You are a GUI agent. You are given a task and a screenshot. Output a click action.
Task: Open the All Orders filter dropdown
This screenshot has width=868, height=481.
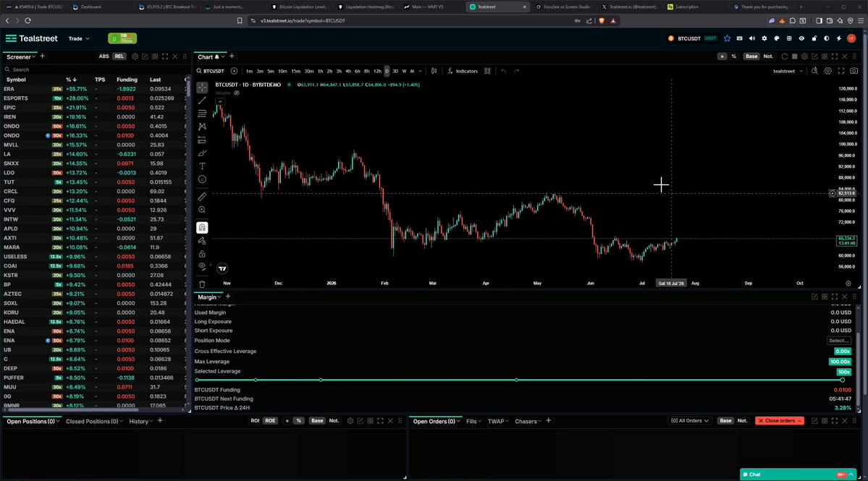tap(689, 421)
